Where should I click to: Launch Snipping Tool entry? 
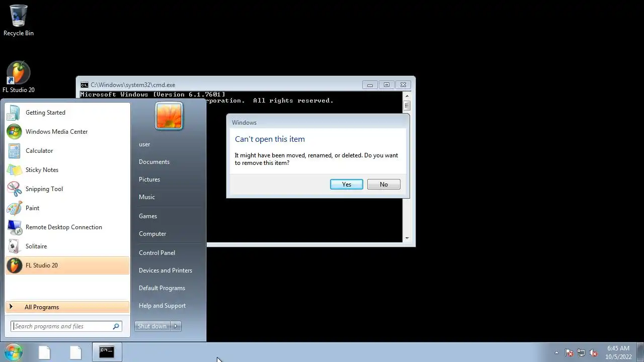[x=67, y=189]
